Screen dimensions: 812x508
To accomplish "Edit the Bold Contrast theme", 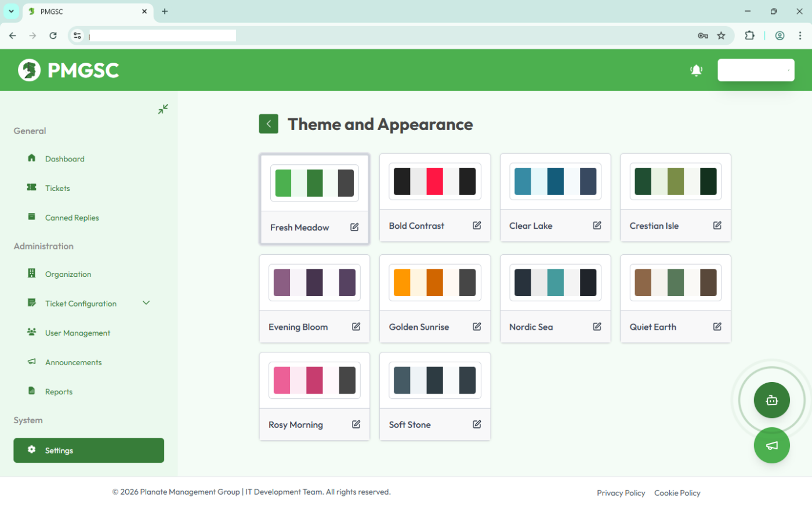I will (477, 225).
